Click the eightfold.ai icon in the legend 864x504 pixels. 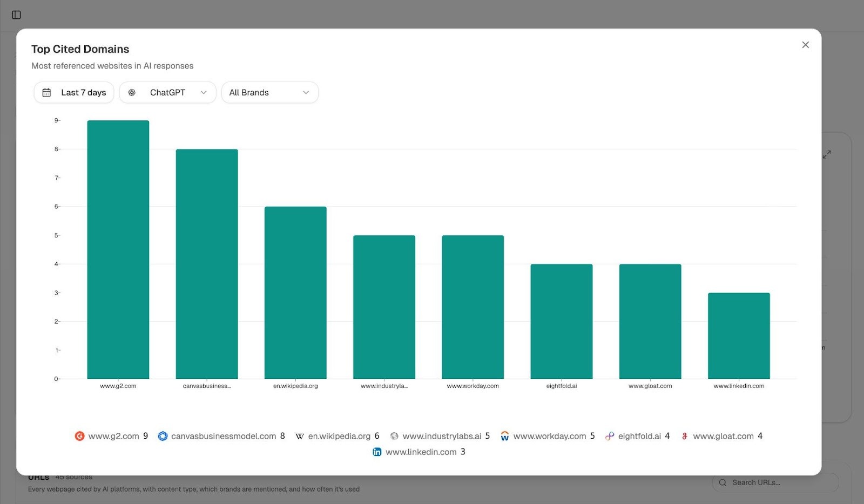(x=610, y=435)
